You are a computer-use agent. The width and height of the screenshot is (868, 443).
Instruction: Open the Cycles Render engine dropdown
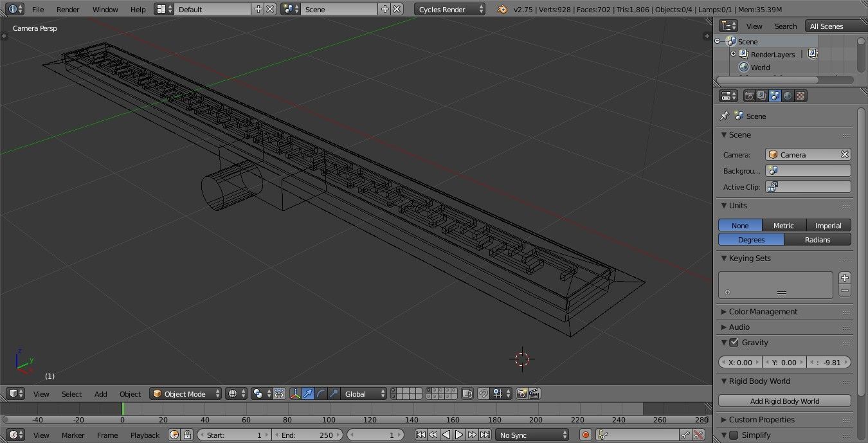point(450,9)
